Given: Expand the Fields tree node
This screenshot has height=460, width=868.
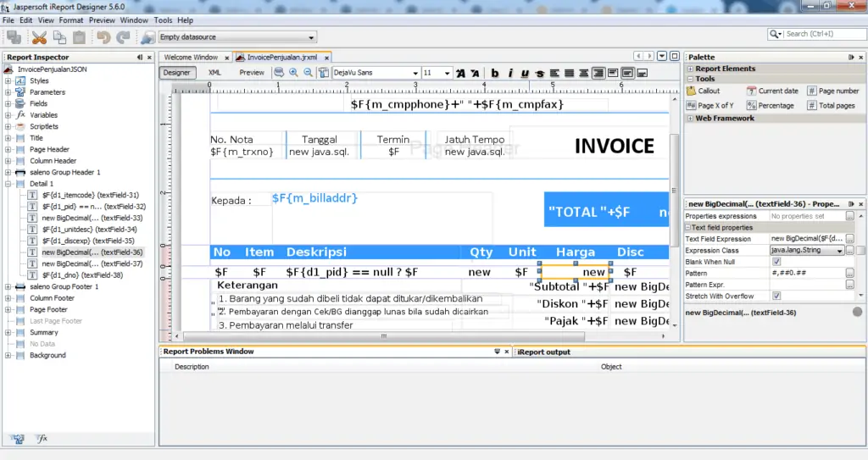Looking at the screenshot, I should pos(8,103).
